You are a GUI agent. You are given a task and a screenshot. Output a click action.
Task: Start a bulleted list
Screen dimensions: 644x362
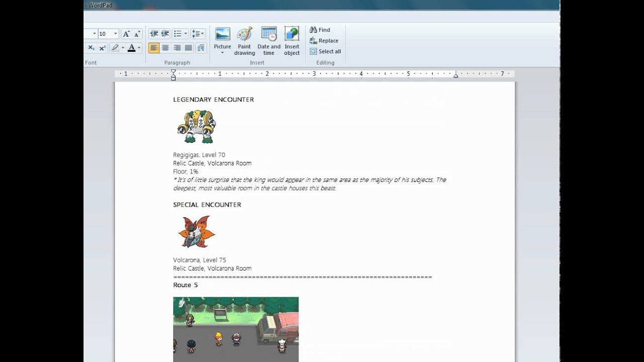pos(177,34)
